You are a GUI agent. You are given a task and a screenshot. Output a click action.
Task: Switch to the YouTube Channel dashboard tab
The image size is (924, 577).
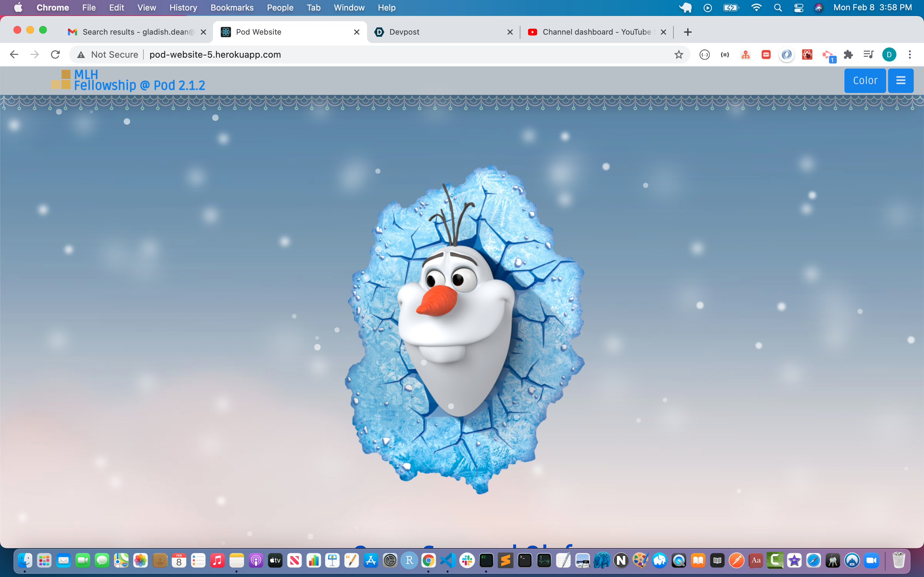596,32
